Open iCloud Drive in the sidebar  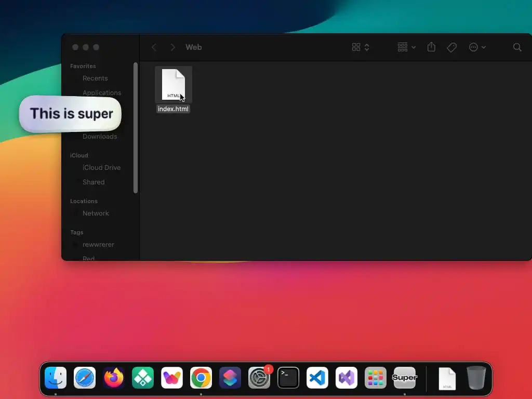coord(101,168)
